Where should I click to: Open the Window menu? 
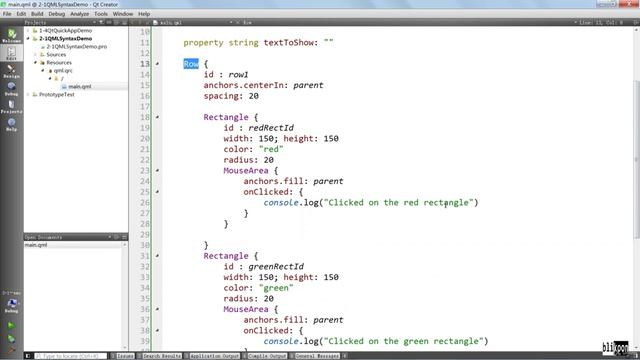tap(122, 13)
